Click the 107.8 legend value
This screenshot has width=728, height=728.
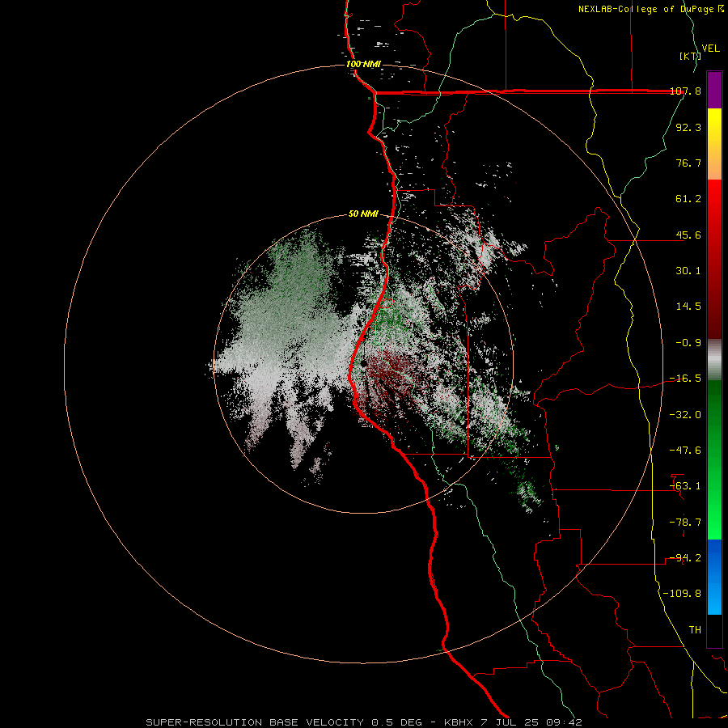(x=686, y=91)
